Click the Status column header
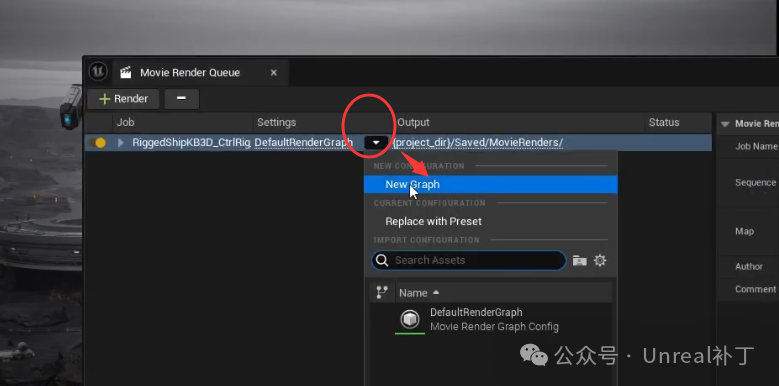Screen dimensions: 779x386 tap(664, 122)
